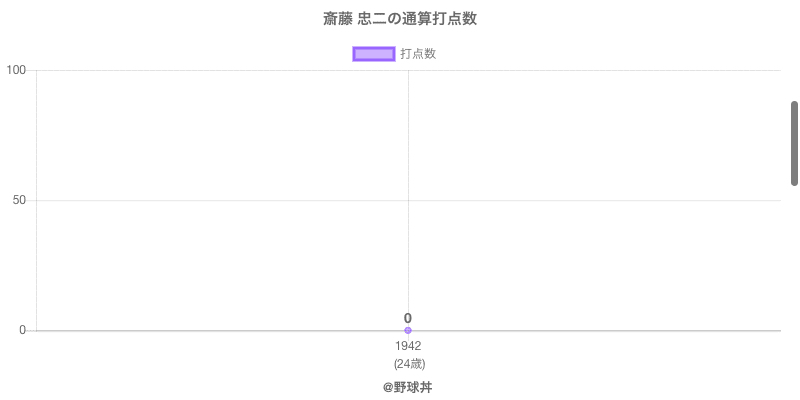Click the vertical scrollbar thumb on right

(x=794, y=142)
